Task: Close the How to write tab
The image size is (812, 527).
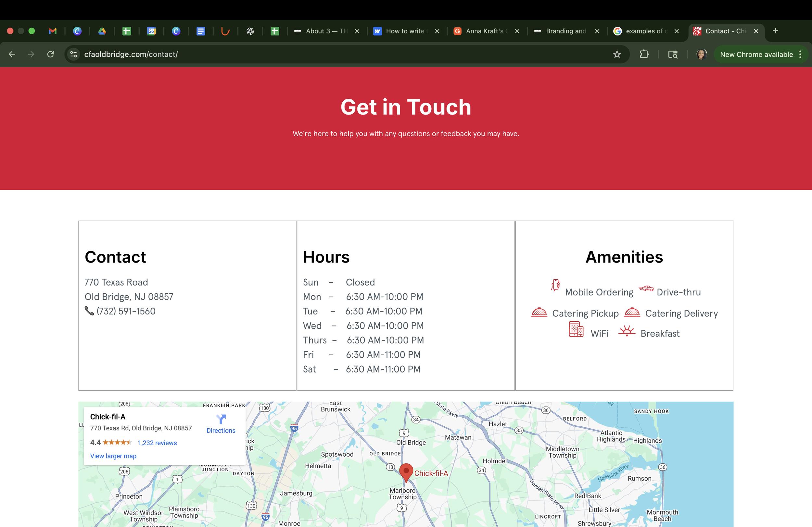Action: pyautogui.click(x=437, y=31)
